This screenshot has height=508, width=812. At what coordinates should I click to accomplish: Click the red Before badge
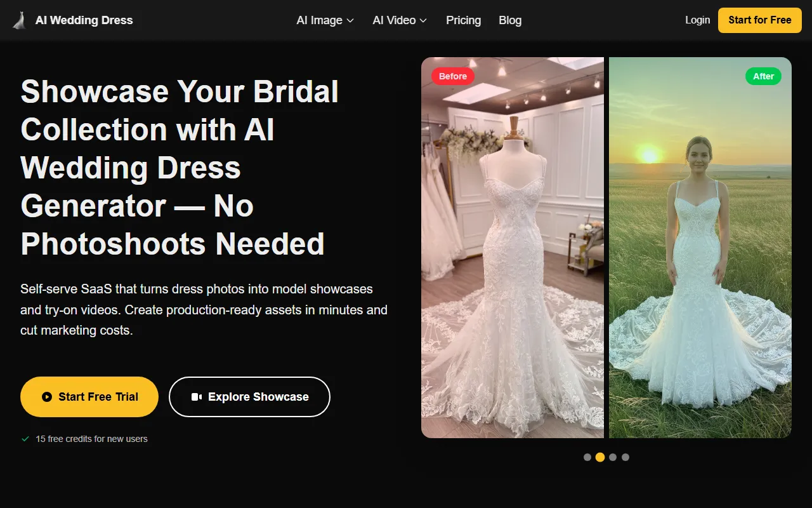(453, 76)
